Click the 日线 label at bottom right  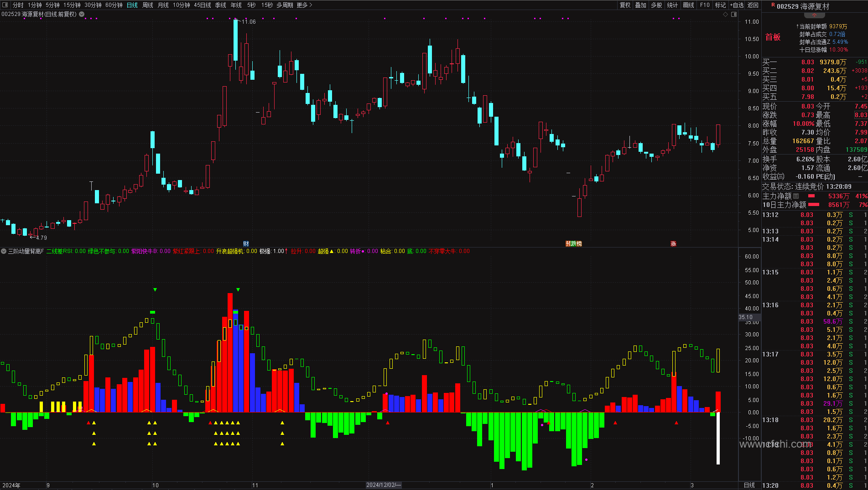749,485
